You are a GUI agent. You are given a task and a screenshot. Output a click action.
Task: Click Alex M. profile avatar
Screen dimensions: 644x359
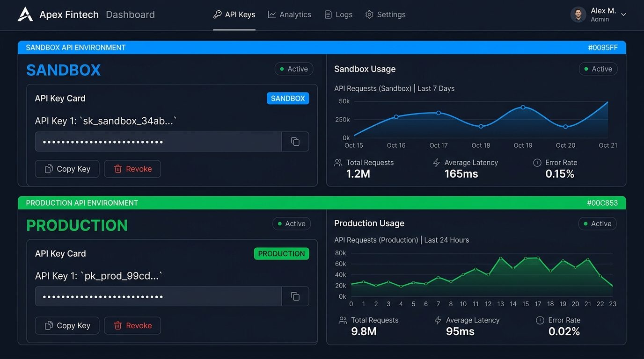[578, 14]
